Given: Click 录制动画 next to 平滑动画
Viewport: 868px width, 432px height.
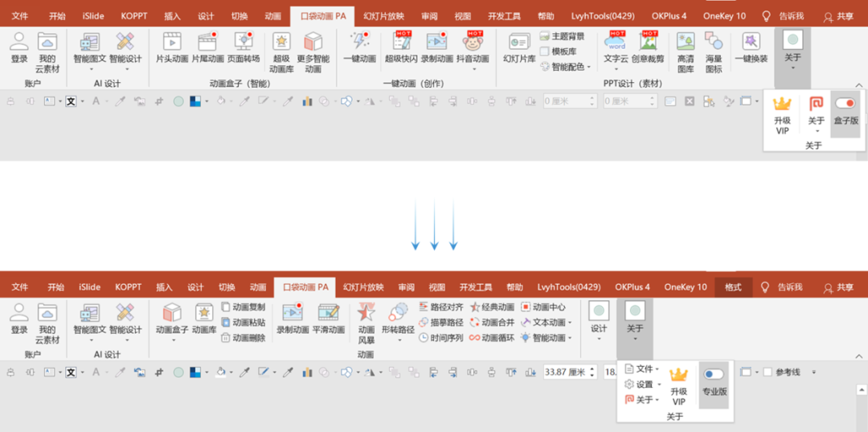Looking at the screenshot, I should coord(293,319).
